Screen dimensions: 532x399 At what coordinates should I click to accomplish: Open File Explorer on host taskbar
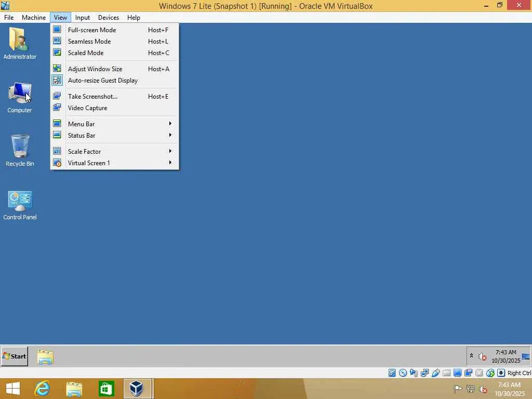[74, 389]
